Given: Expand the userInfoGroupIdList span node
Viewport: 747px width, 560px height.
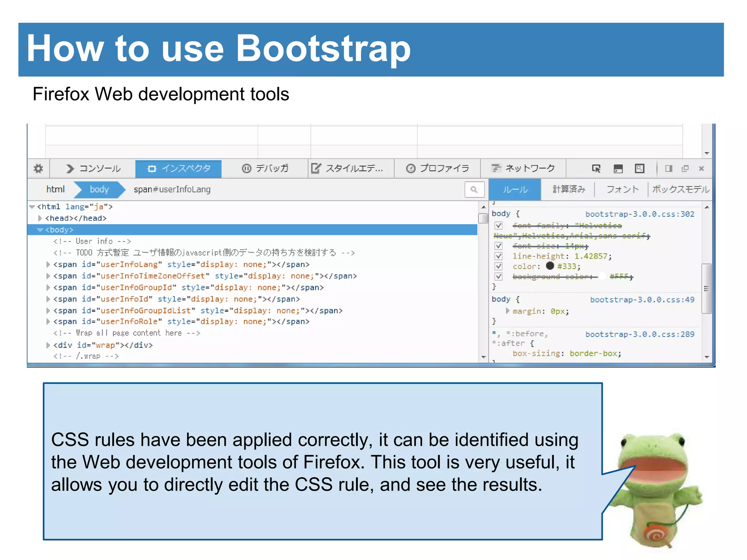Looking at the screenshot, I should coord(48,311).
